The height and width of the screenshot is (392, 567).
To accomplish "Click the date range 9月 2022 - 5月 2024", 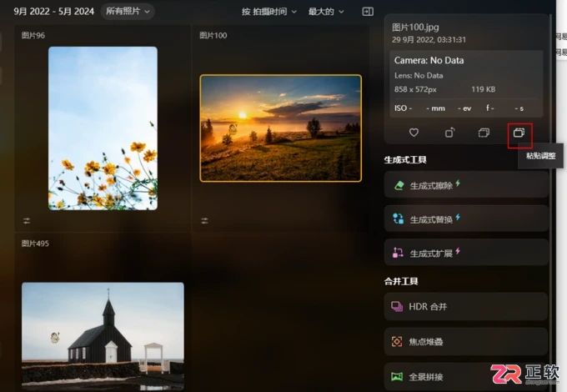I will 54,11.
